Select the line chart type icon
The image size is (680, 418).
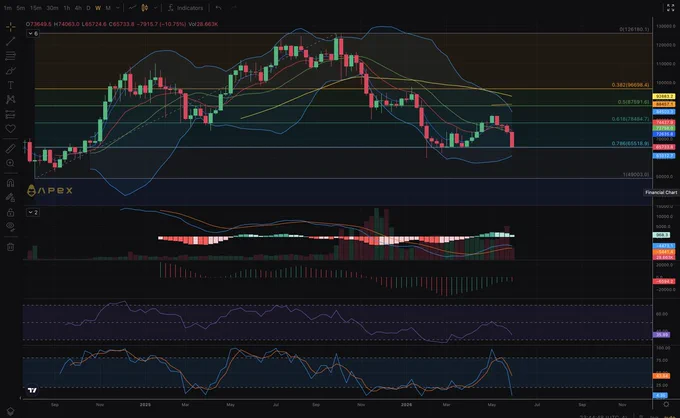tap(132, 8)
